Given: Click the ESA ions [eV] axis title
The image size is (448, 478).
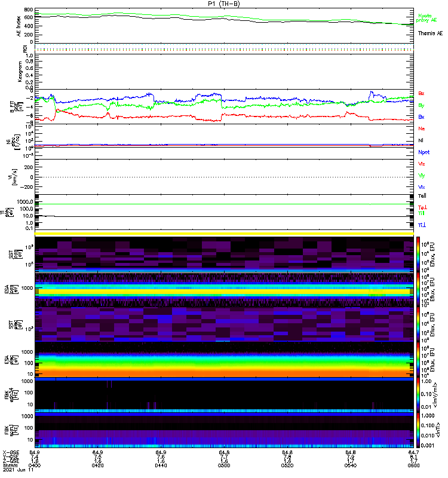Looking at the screenshot, I should point(13,289).
